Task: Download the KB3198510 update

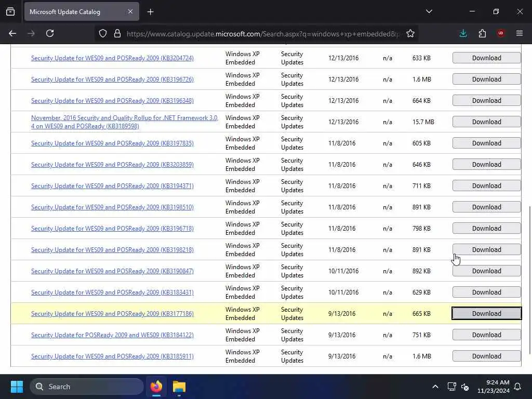Action: [486, 207]
